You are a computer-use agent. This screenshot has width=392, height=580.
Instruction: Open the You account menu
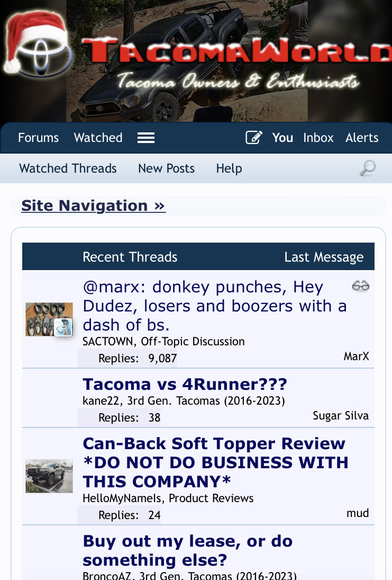(282, 138)
